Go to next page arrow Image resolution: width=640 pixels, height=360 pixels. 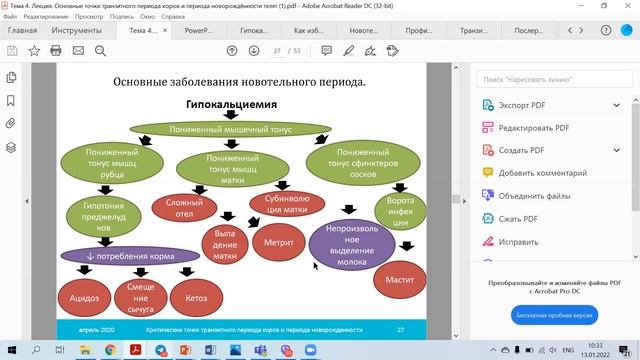pos(254,51)
